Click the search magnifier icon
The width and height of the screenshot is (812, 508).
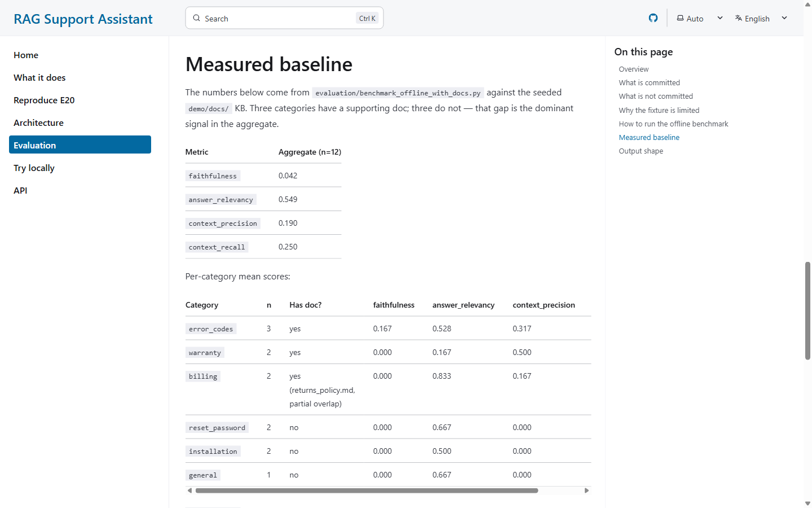coord(197,18)
